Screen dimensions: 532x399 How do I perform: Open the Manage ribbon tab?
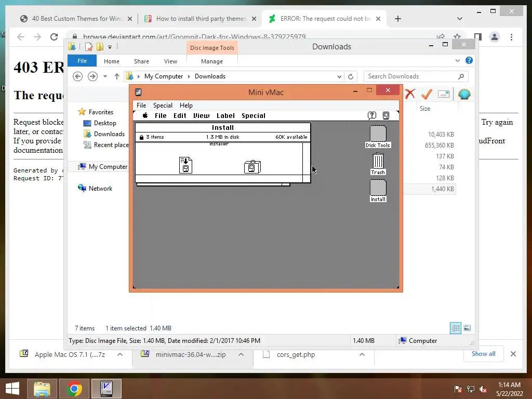click(212, 61)
